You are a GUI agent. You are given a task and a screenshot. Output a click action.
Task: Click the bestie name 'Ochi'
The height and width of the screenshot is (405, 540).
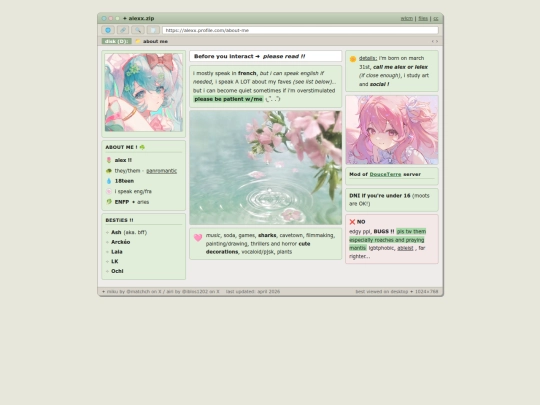coord(117,271)
